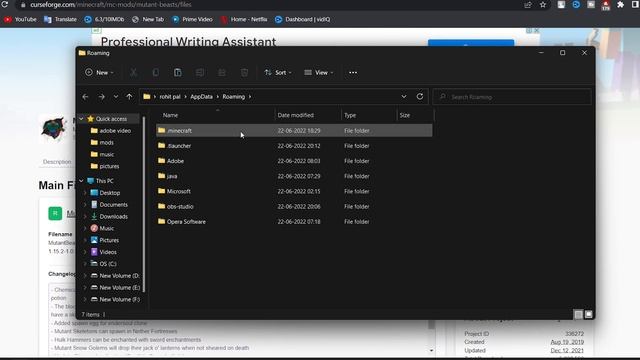Sort by the Size column header

click(404, 115)
